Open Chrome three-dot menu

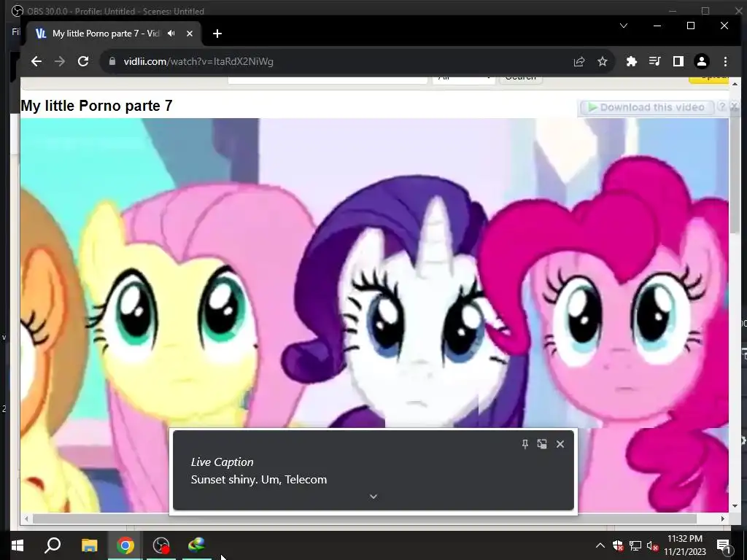click(x=725, y=61)
